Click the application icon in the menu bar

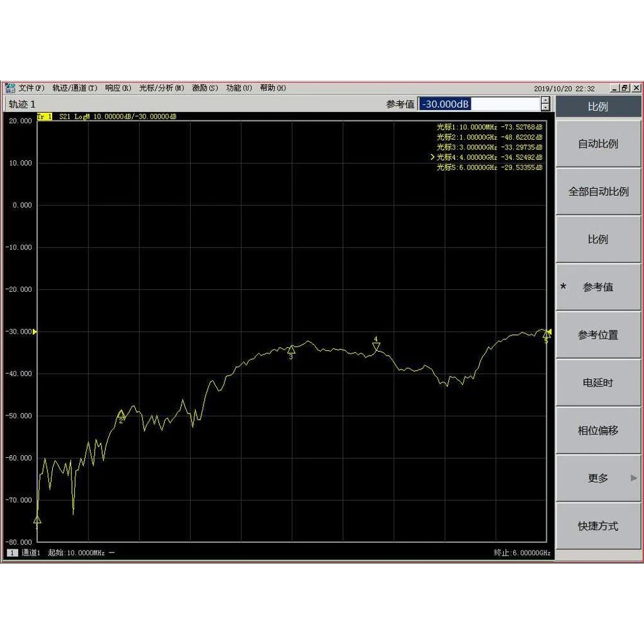10,88
